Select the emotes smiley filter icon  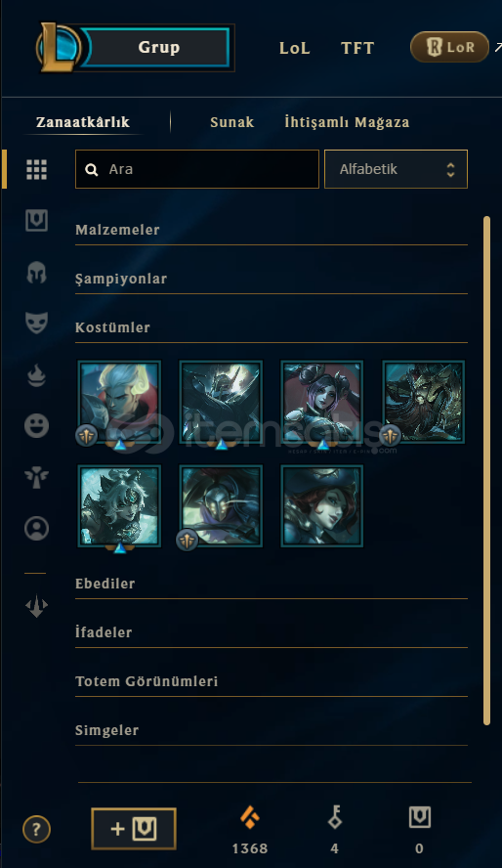click(36, 426)
